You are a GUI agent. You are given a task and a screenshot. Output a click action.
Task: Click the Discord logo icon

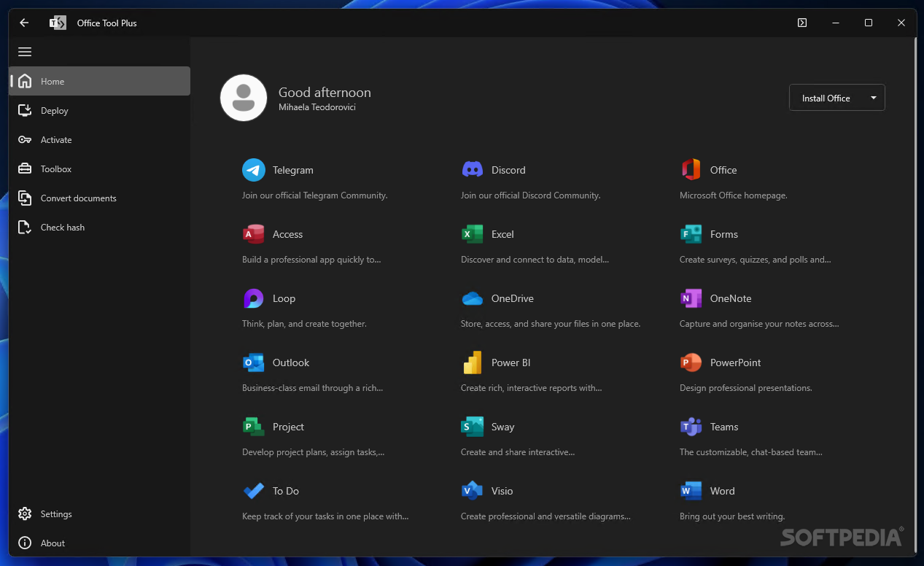point(473,170)
